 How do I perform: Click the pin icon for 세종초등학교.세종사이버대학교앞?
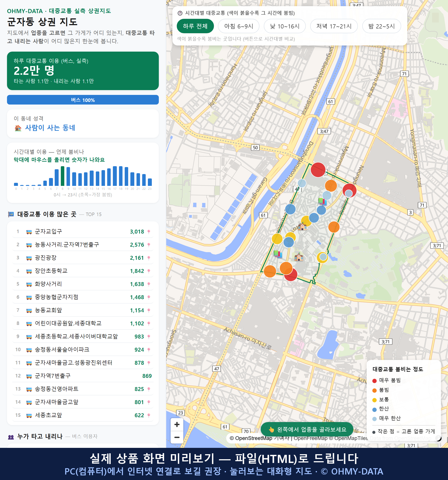[x=149, y=337]
